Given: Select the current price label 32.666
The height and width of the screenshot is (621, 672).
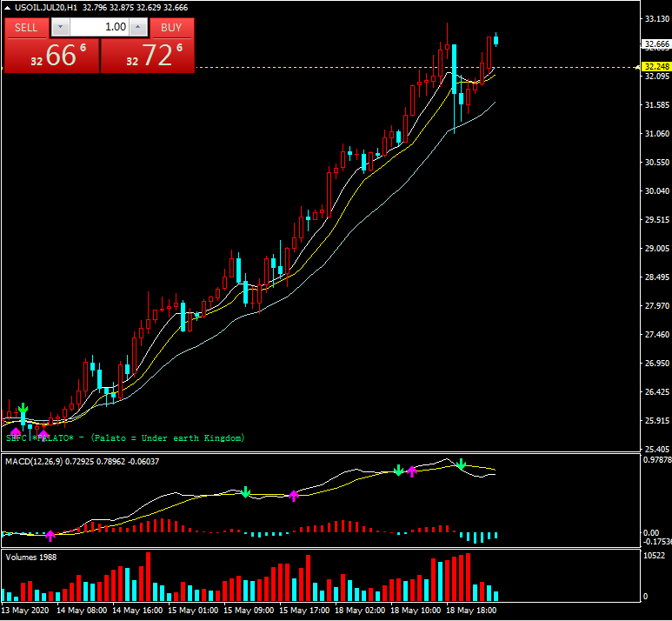Looking at the screenshot, I should pos(655,44).
